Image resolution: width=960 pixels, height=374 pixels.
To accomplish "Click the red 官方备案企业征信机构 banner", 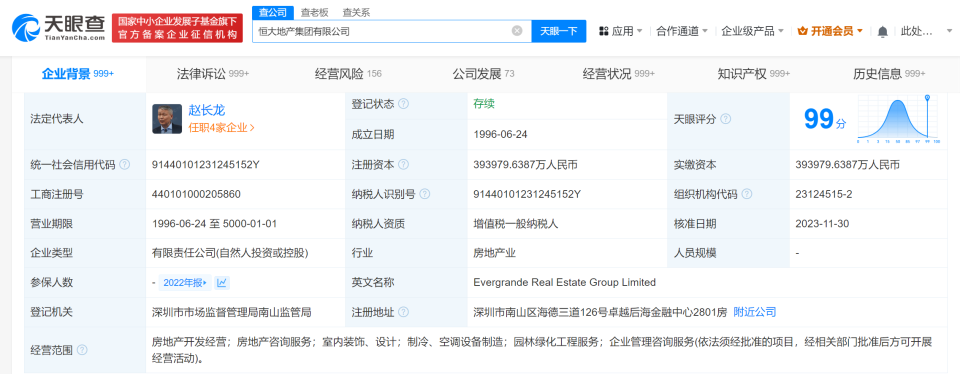I will 178,28.
